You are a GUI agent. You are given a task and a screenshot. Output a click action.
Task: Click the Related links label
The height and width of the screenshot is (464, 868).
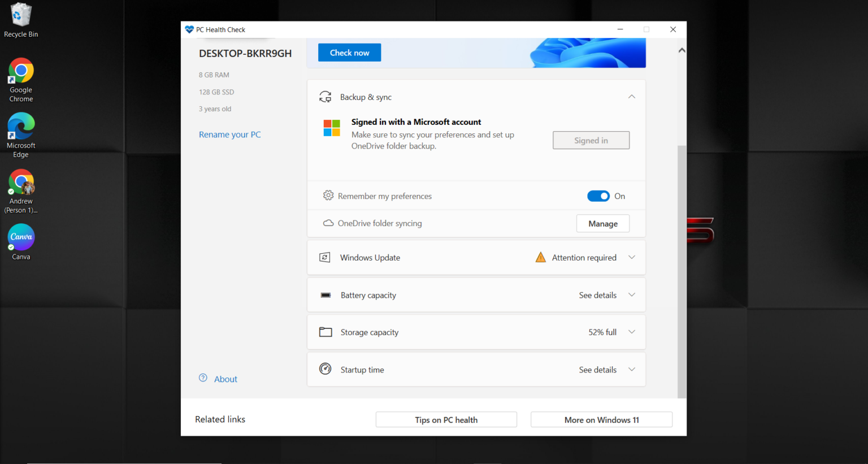click(x=220, y=419)
